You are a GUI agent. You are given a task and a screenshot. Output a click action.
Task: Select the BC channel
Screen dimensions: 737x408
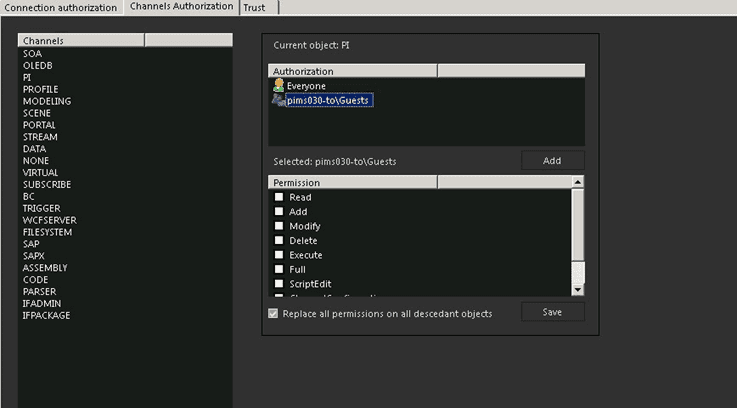click(x=28, y=196)
